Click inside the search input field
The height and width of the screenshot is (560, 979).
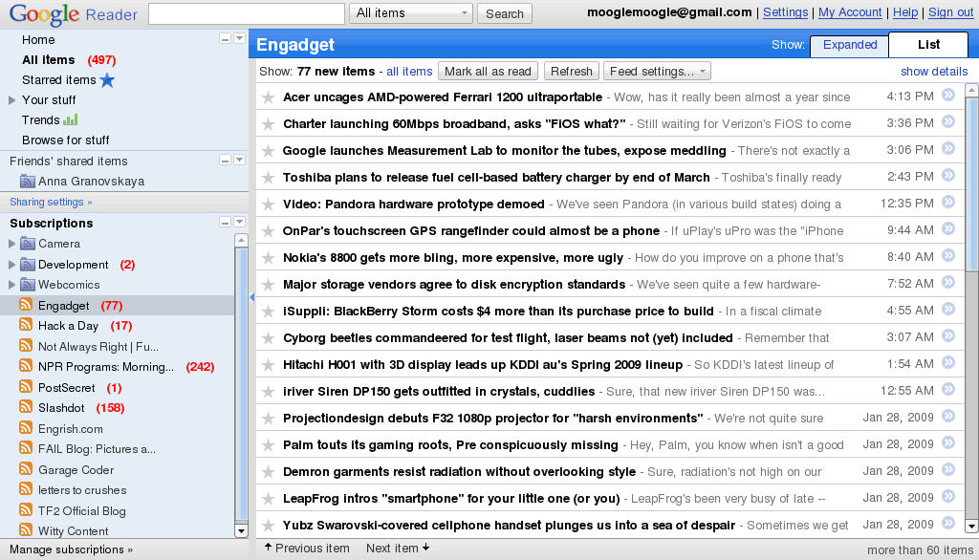click(x=245, y=12)
